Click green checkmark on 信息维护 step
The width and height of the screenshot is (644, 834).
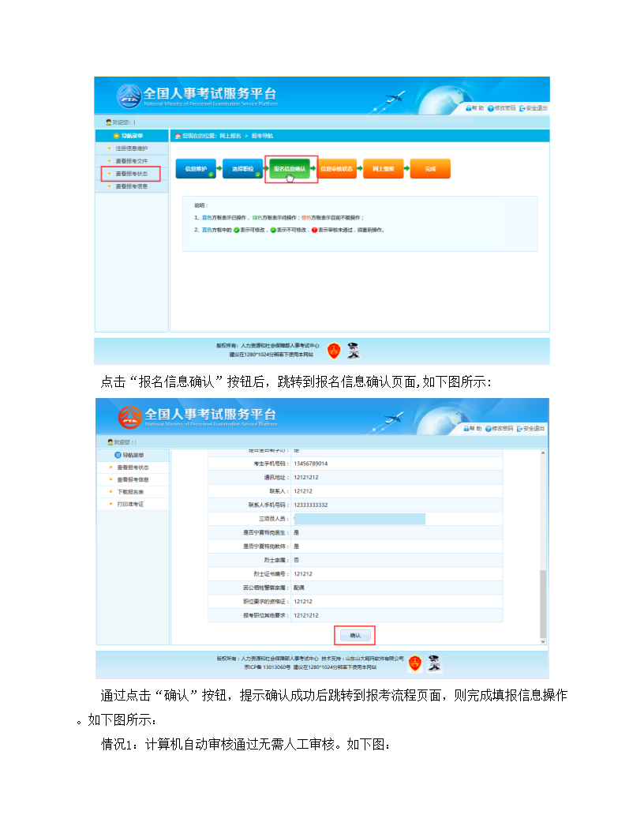pyautogui.click(x=212, y=175)
